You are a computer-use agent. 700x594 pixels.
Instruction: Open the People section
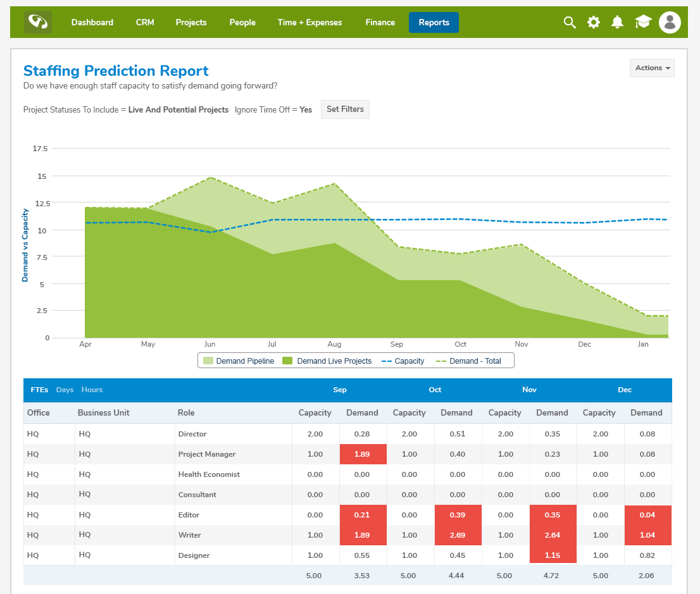(242, 22)
